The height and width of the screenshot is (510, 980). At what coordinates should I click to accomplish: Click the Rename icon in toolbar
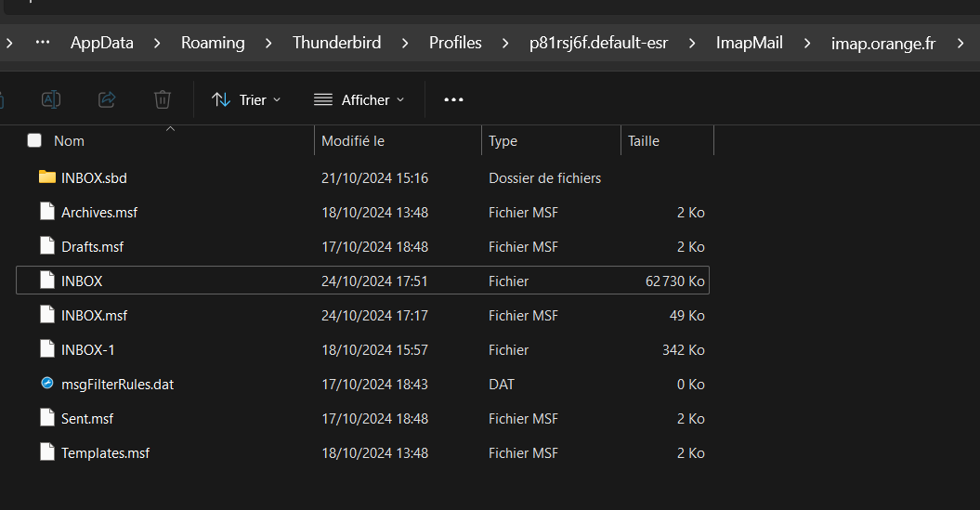[x=51, y=99]
